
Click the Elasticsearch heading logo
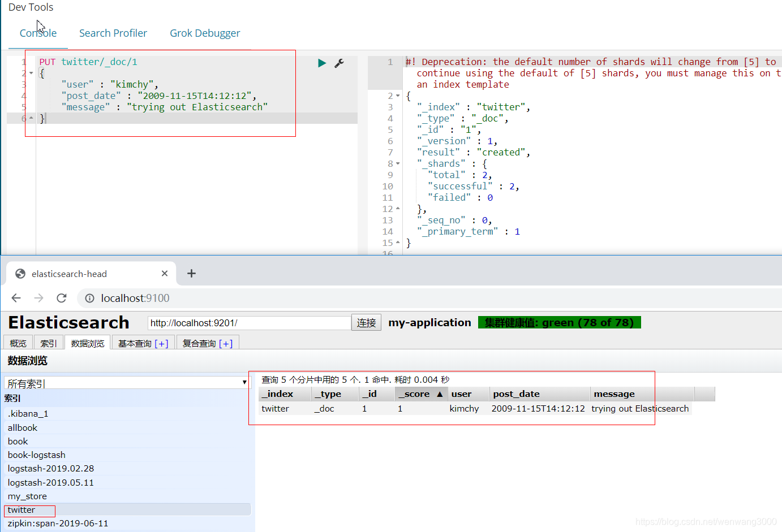click(x=68, y=323)
